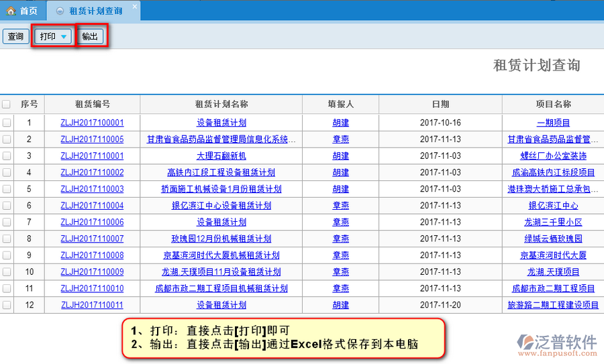The width and height of the screenshot is (604, 364).
Task: Open project link 银亿滨江中心
Action: 553,206
